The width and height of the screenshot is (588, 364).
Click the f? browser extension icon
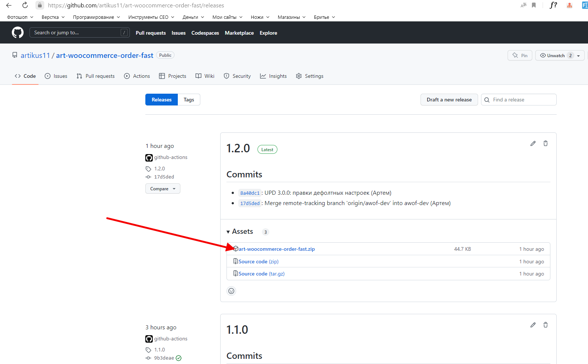click(x=553, y=5)
